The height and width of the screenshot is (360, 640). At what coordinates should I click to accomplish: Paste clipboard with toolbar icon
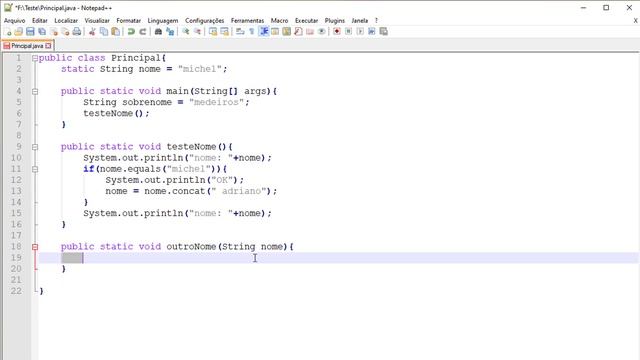tap(116, 31)
